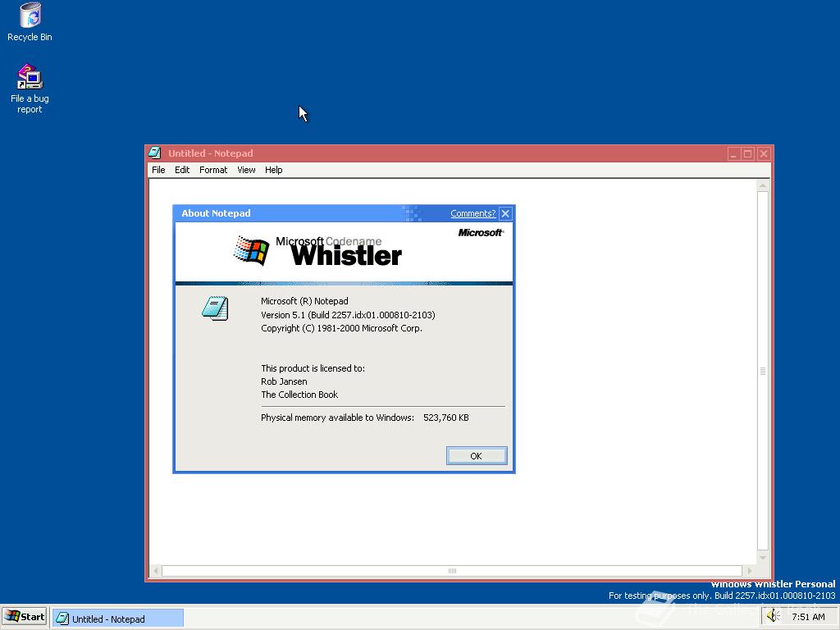This screenshot has height=630, width=840.
Task: Click the horizontal scrollbar left arrow
Action: pyautogui.click(x=156, y=571)
